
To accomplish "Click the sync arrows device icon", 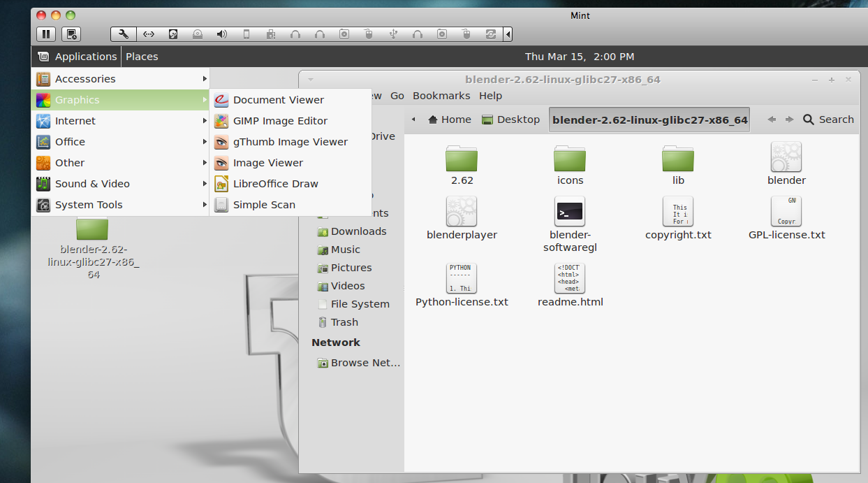I will point(491,34).
